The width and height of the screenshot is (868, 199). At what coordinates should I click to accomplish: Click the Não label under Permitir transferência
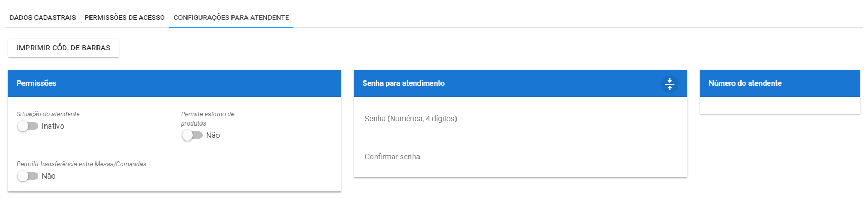49,176
